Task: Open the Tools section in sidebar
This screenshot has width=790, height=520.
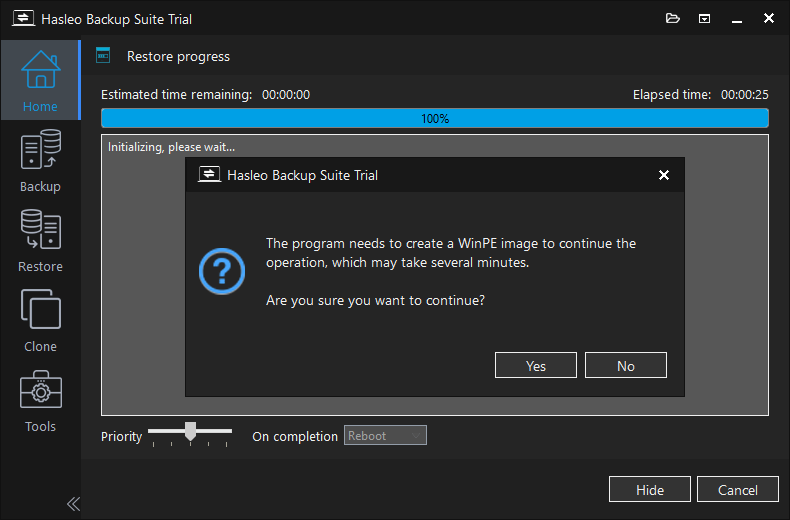Action: 40,401
